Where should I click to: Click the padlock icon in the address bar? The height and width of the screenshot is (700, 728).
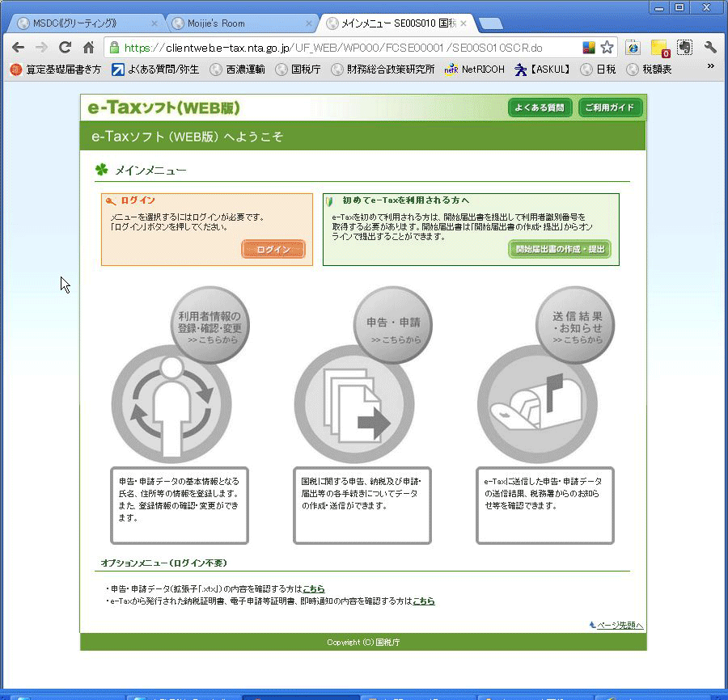point(114,48)
